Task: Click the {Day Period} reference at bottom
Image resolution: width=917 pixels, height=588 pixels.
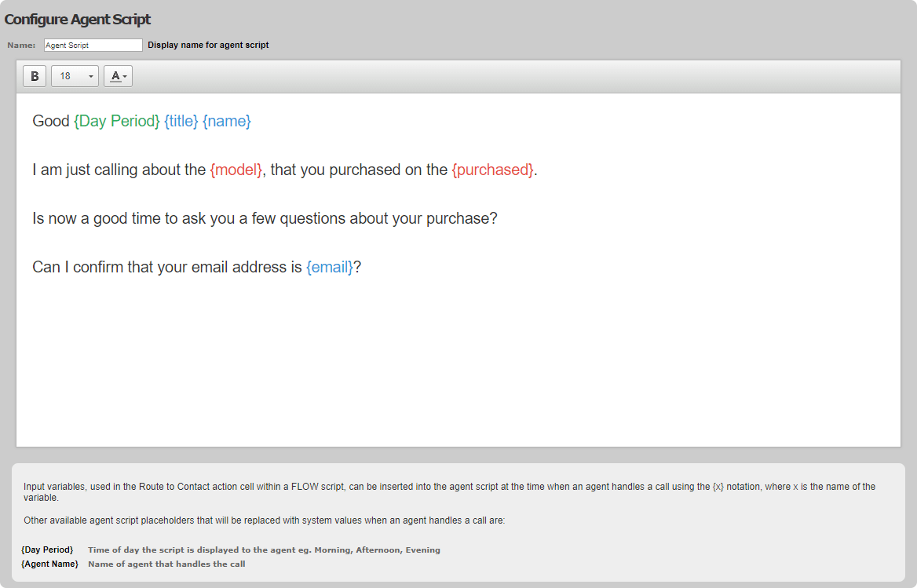Action: pos(47,550)
